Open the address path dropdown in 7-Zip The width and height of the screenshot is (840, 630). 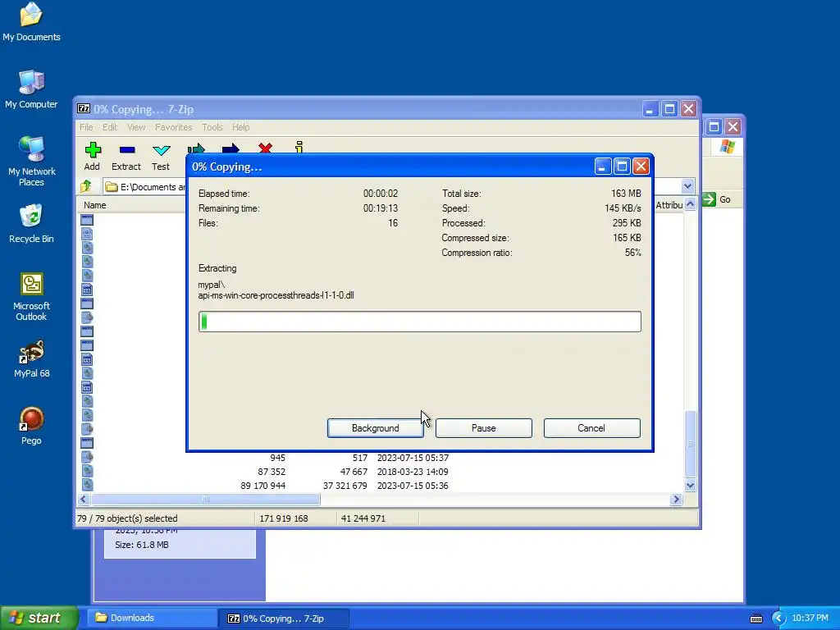(x=688, y=186)
